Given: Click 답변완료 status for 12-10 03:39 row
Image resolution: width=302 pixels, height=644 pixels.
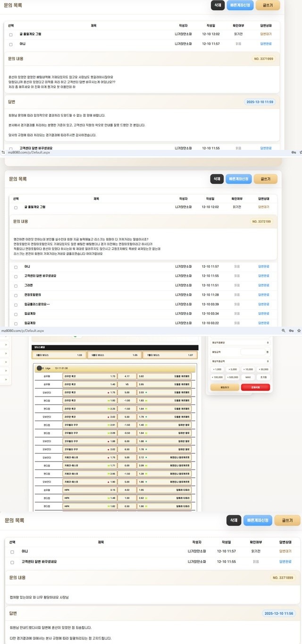Looking at the screenshot, I should (x=264, y=304).
